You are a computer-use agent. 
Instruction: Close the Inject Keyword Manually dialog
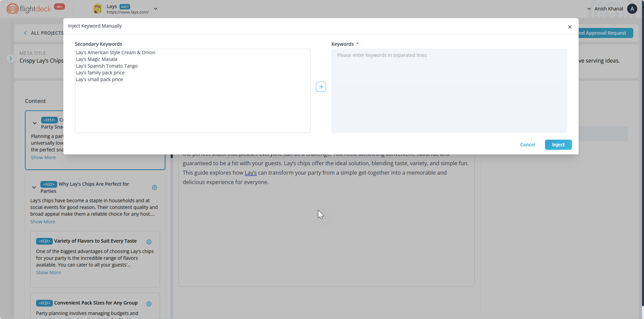pos(570,27)
